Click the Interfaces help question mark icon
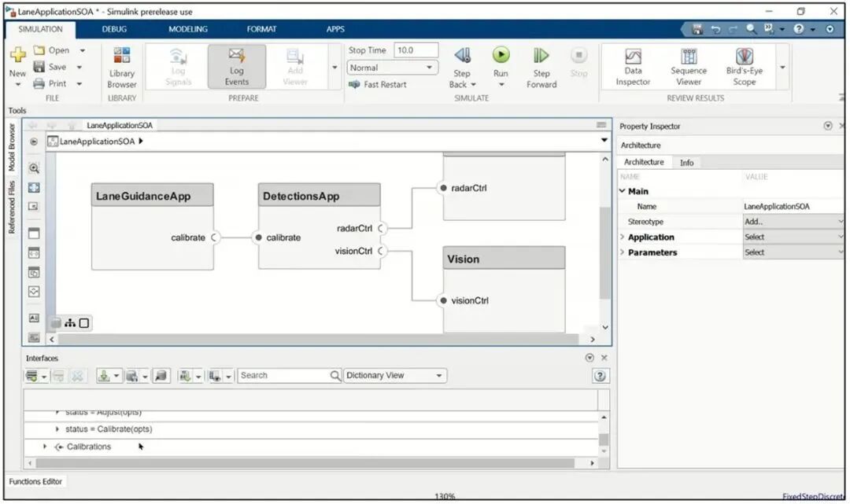The height and width of the screenshot is (504, 850). [600, 376]
